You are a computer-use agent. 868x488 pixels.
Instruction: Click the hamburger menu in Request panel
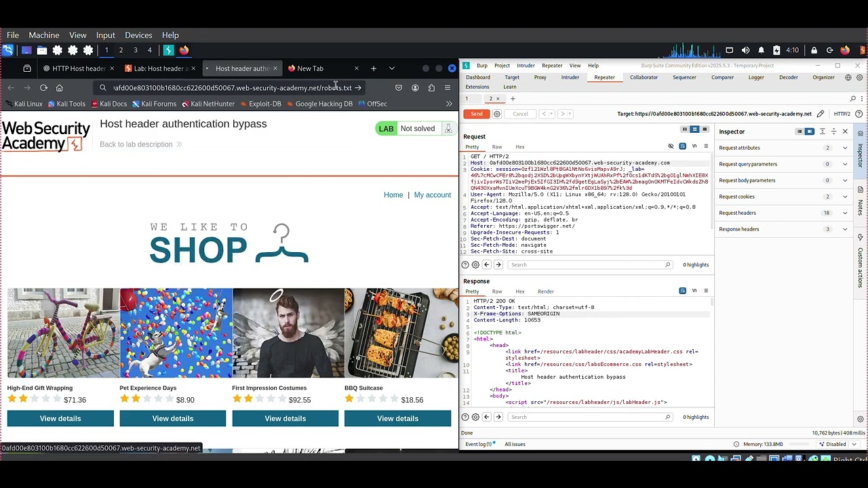706,146
